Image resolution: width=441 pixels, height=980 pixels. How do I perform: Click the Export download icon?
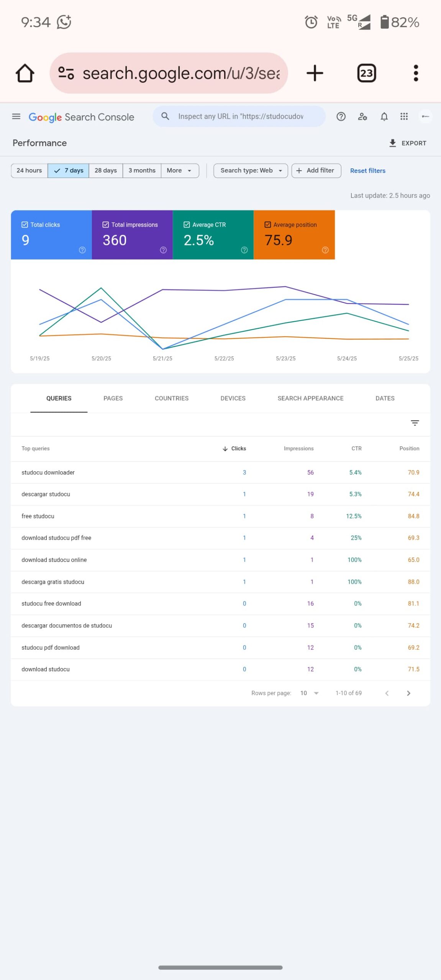392,143
